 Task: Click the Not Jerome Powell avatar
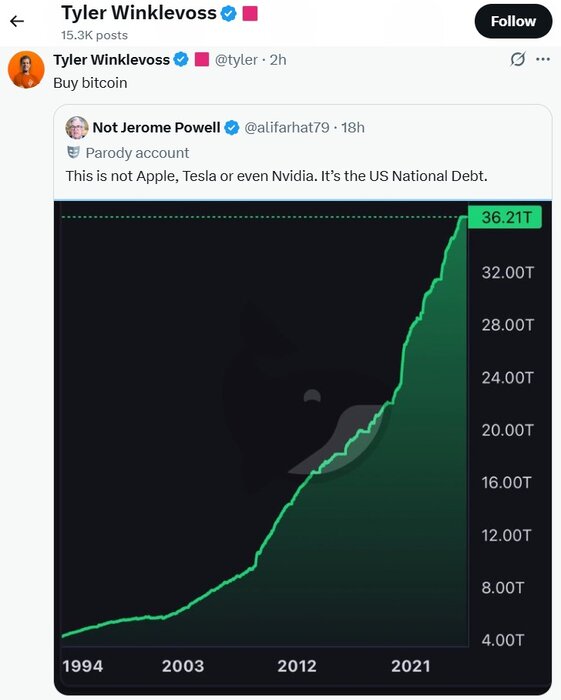(x=77, y=128)
